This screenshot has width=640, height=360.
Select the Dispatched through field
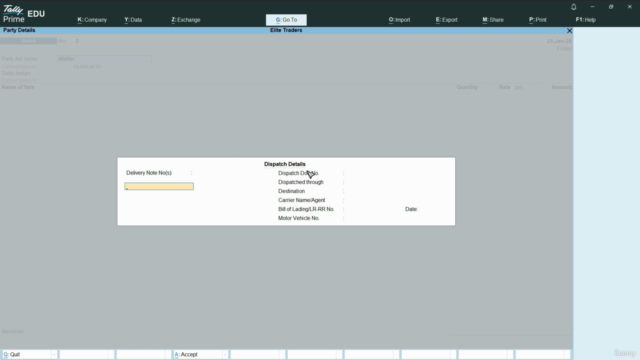(301, 182)
